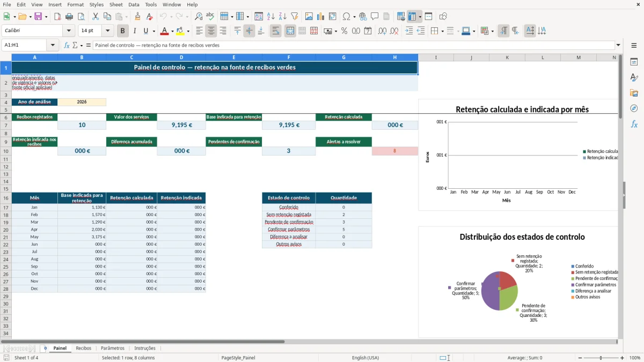This screenshot has height=362, width=644.
Task: Insert special character Omega symbol
Action: coord(346,17)
